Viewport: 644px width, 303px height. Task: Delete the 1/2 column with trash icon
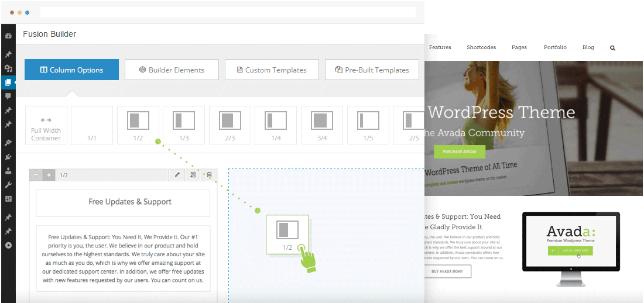[209, 175]
